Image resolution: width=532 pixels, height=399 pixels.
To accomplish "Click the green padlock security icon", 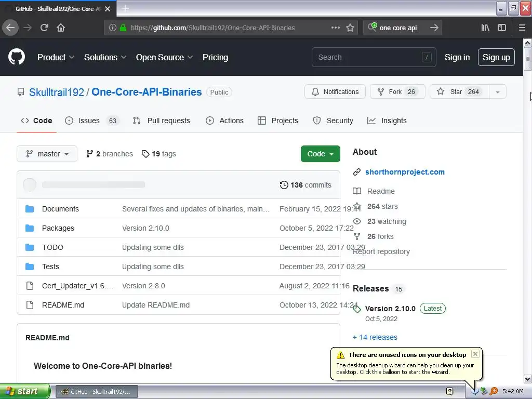I will point(123,28).
